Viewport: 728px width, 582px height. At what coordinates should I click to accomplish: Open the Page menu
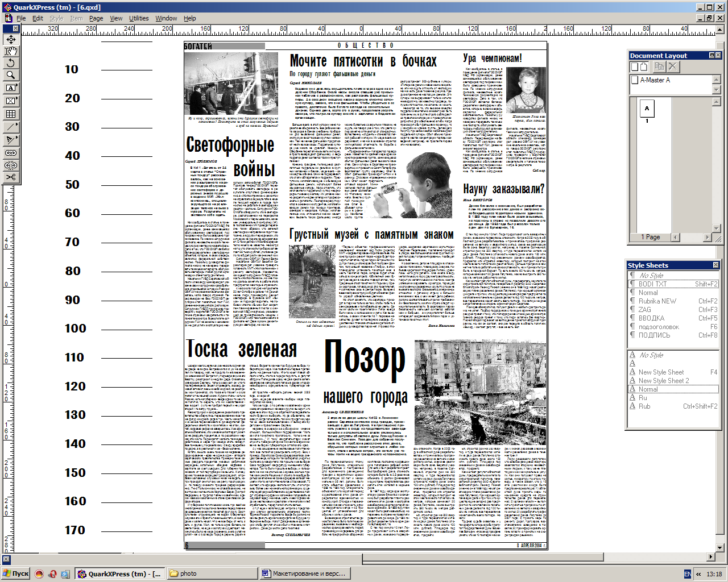(x=96, y=18)
